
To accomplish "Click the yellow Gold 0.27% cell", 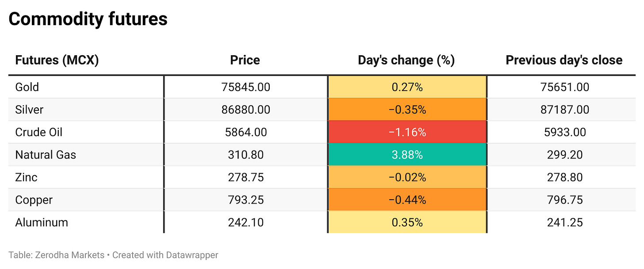I will 407,87.
